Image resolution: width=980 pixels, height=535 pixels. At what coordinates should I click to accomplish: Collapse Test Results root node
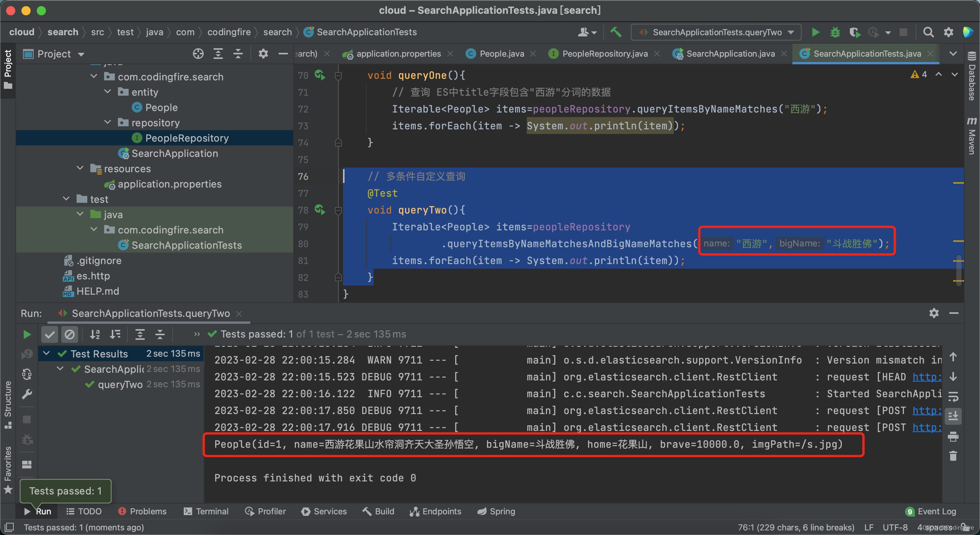[47, 354]
